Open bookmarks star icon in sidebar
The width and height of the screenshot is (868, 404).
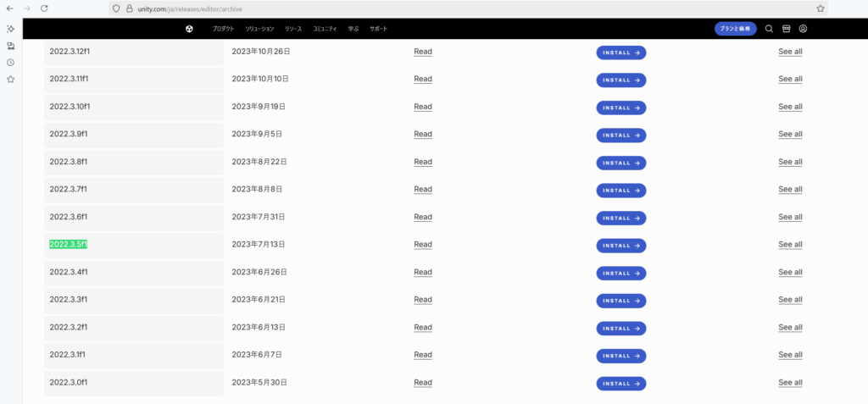coord(10,79)
